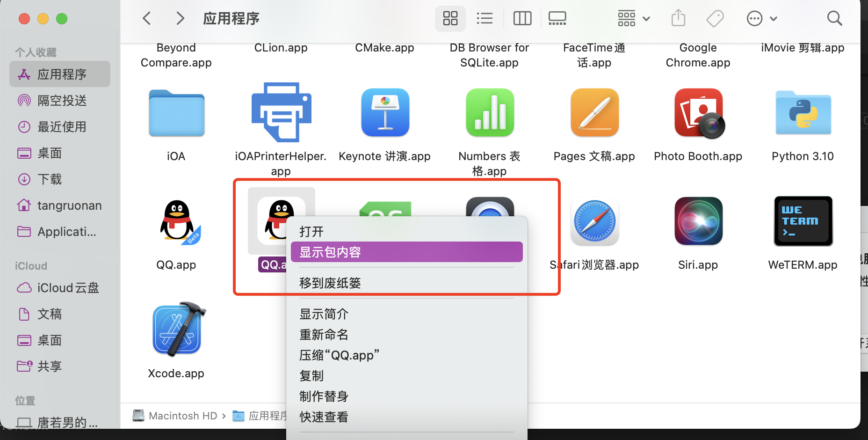Click the WeTERM.app name label
Image resolution: width=868 pixels, height=440 pixels.
point(803,265)
